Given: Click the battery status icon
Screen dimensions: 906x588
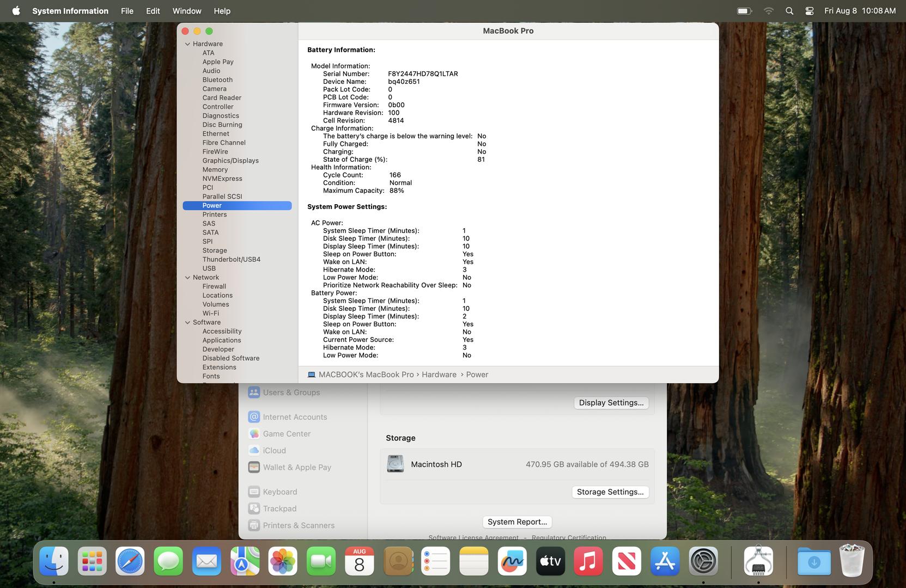Looking at the screenshot, I should click(x=744, y=11).
